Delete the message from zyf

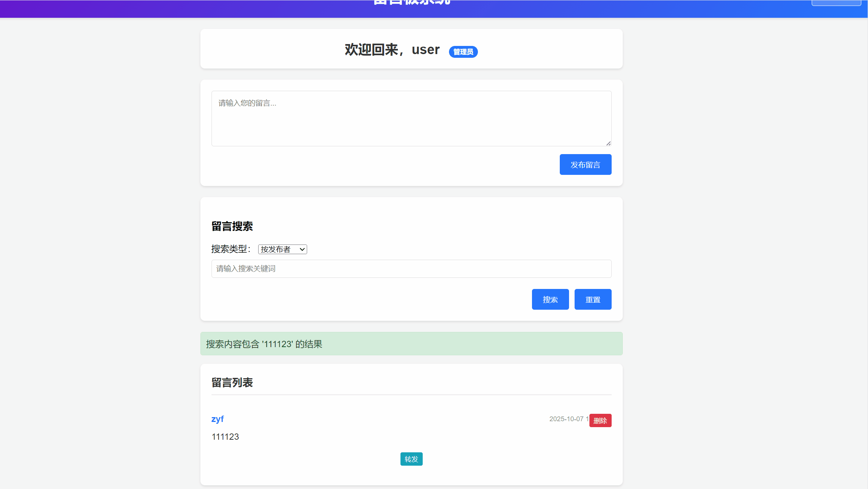[600, 420]
